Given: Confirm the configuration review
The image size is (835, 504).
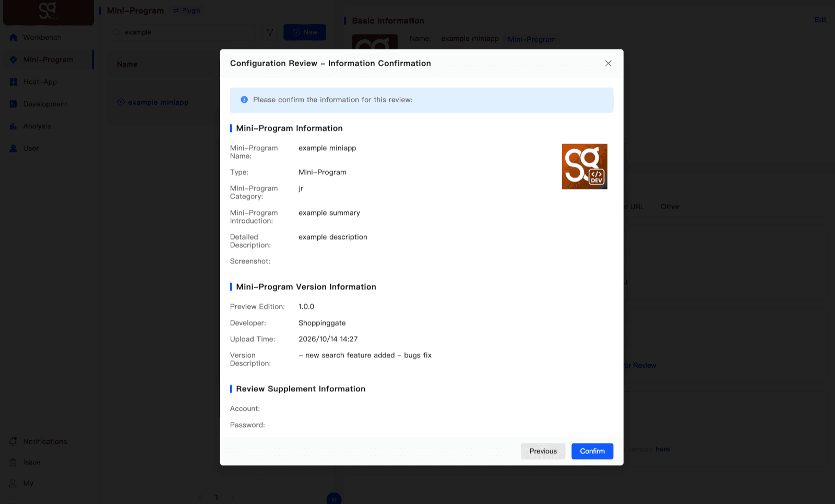Looking at the screenshot, I should 592,451.
